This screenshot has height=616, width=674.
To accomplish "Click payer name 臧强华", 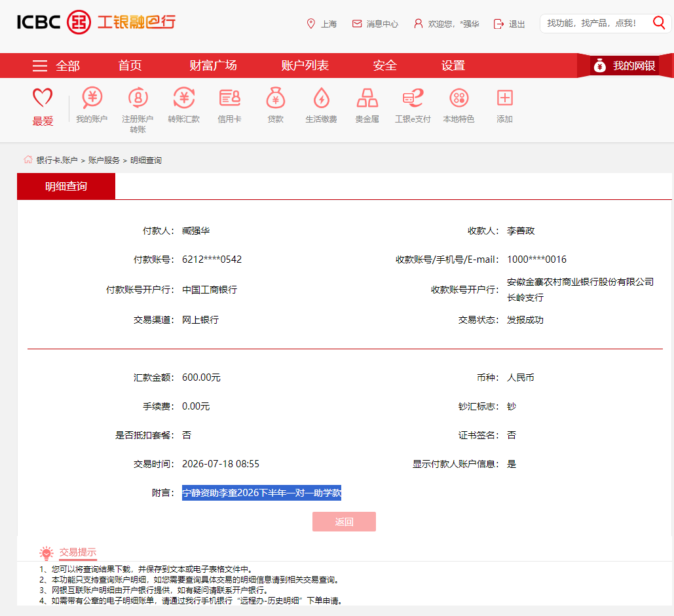I will click(x=196, y=231).
